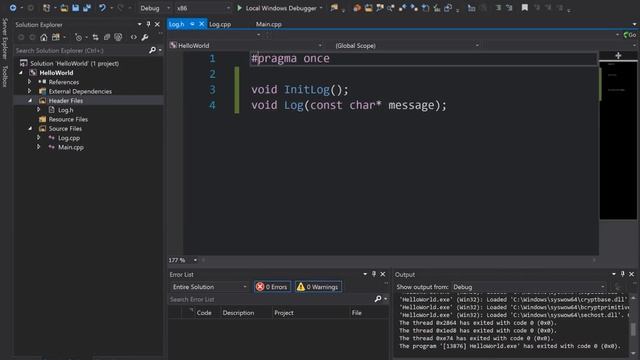Switch to the Main.cpp editor tab
This screenshot has height=360, width=640.
pyautogui.click(x=269, y=24)
